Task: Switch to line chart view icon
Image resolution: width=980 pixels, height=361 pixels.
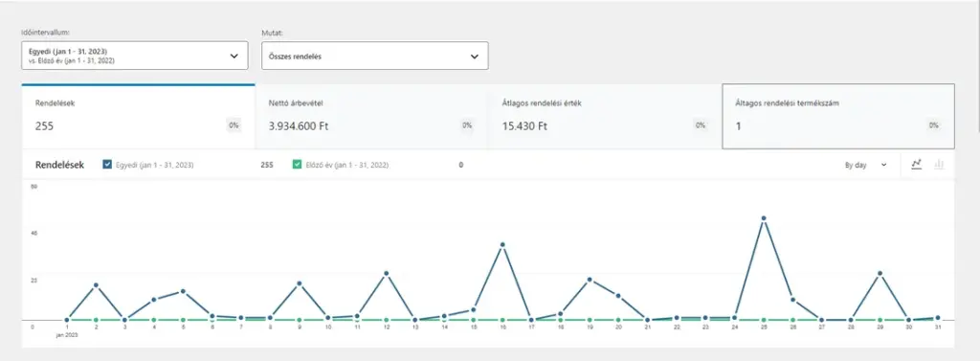Action: click(916, 165)
